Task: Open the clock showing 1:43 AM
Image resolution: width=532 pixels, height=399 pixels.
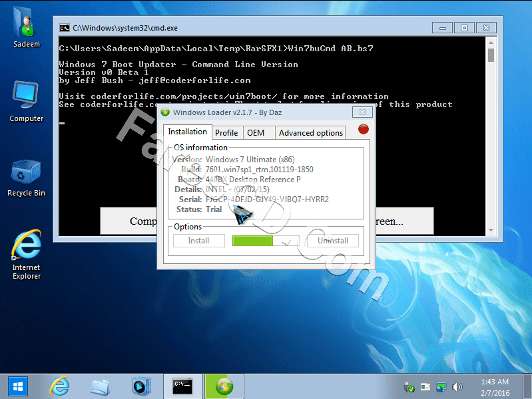Action: [x=495, y=387]
